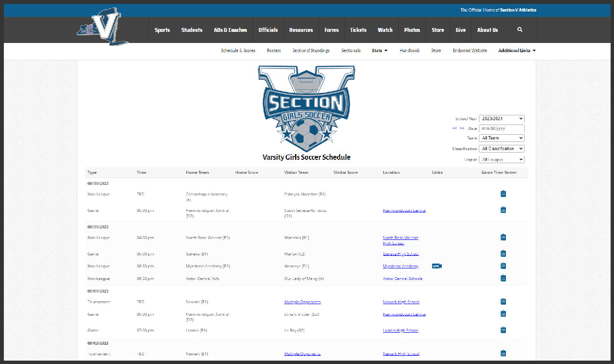
Task: Go to Sectional Standings page
Action: pyautogui.click(x=311, y=51)
